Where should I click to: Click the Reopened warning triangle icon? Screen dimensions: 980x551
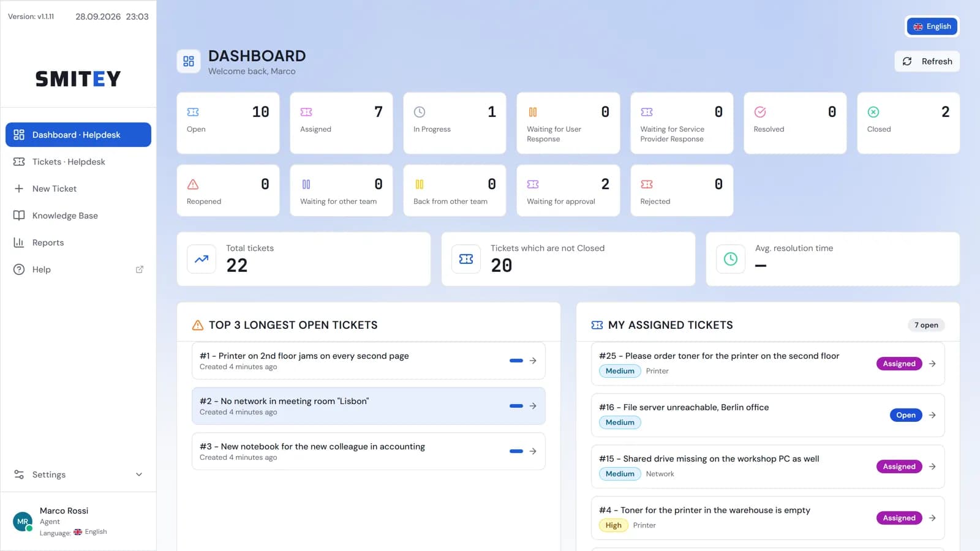193,184
